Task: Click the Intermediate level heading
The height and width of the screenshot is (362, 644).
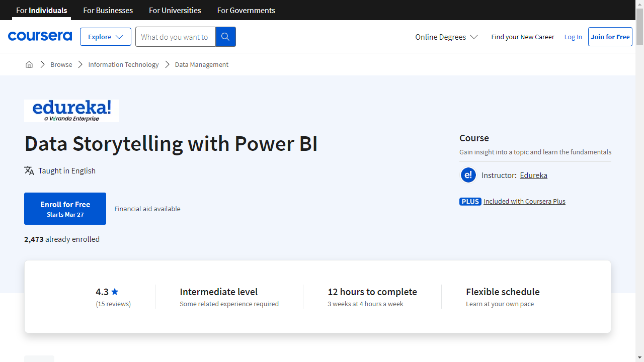Action: point(219,292)
